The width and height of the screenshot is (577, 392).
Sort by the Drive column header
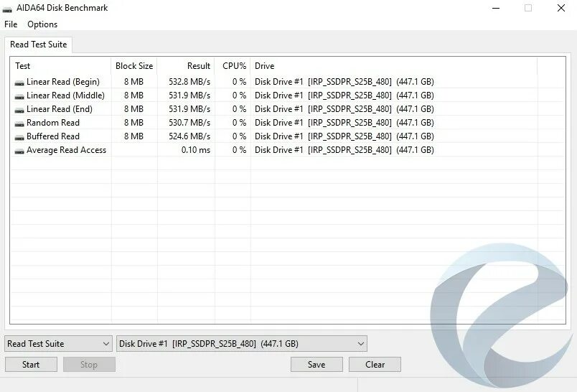tap(394, 66)
